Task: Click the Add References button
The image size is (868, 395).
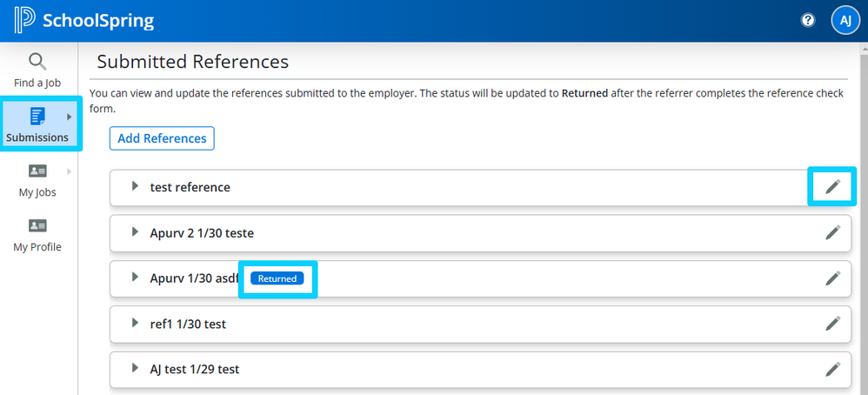Action: coord(162,138)
